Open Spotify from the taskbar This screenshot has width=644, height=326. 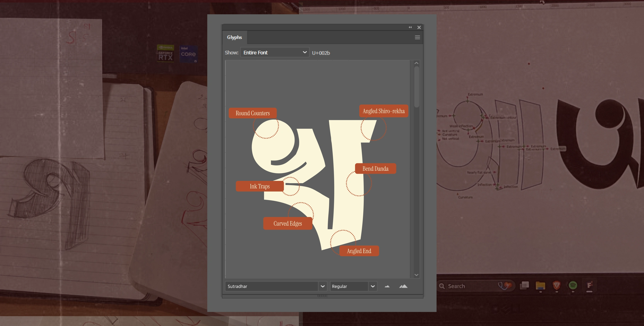pos(573,285)
